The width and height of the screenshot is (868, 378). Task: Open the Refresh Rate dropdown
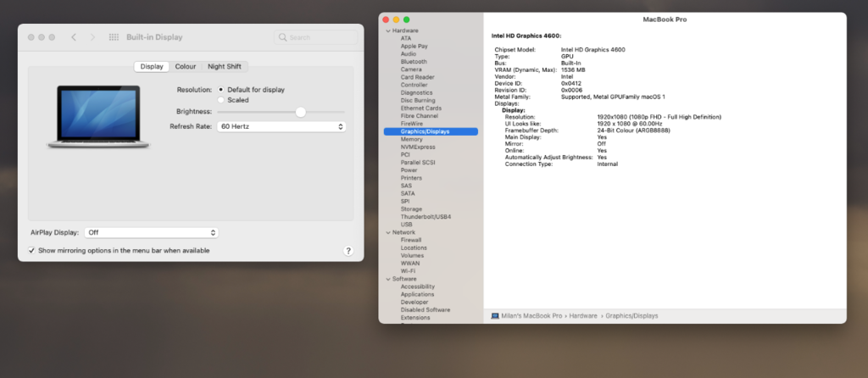pyautogui.click(x=281, y=126)
